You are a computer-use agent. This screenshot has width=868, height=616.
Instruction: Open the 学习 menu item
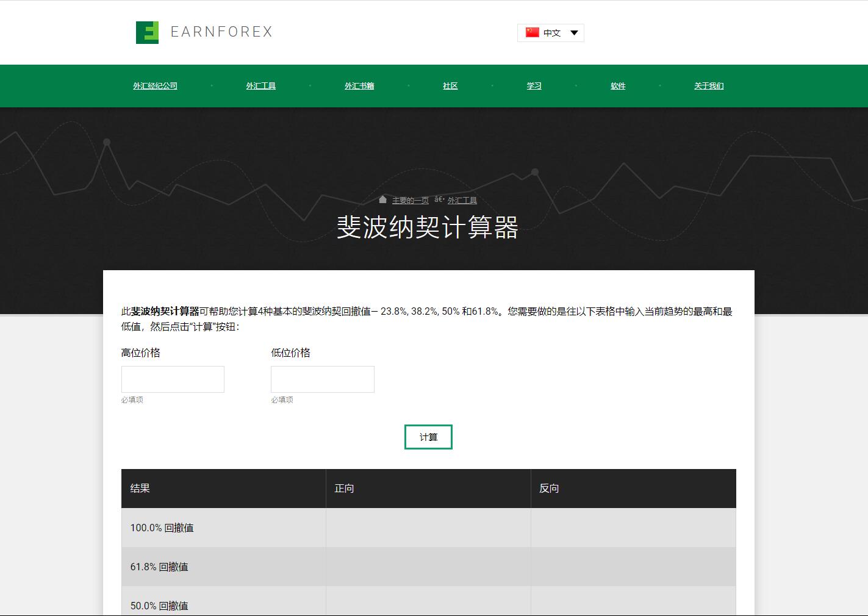pos(534,86)
